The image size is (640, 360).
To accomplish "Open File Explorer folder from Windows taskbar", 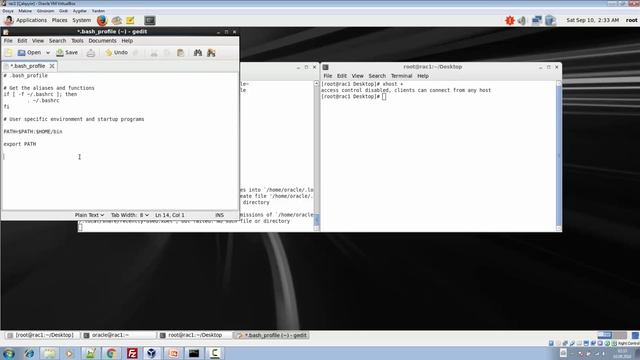I will pos(49,353).
